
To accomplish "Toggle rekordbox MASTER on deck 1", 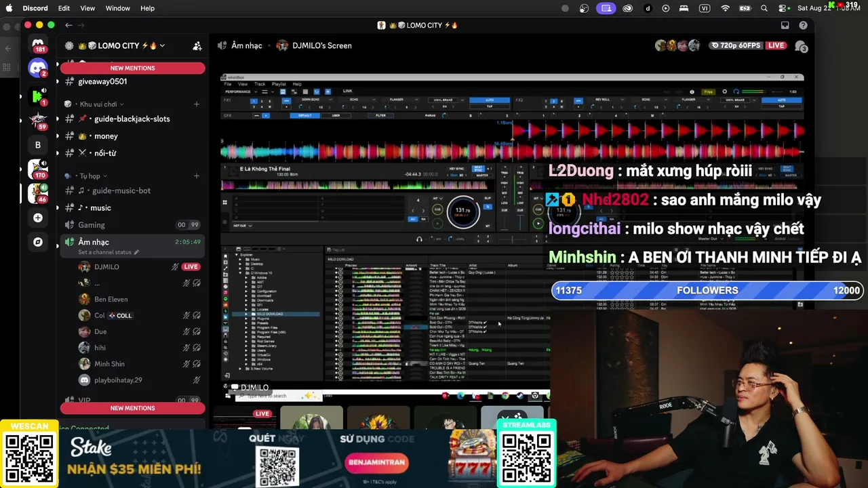I will [x=482, y=175].
